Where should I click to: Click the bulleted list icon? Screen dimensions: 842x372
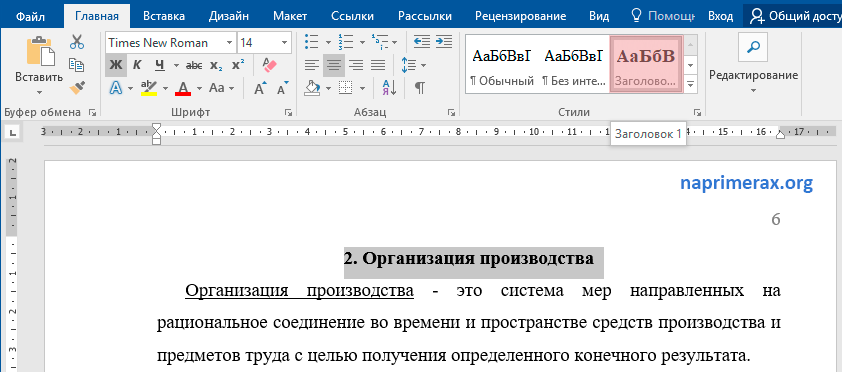pyautogui.click(x=311, y=41)
